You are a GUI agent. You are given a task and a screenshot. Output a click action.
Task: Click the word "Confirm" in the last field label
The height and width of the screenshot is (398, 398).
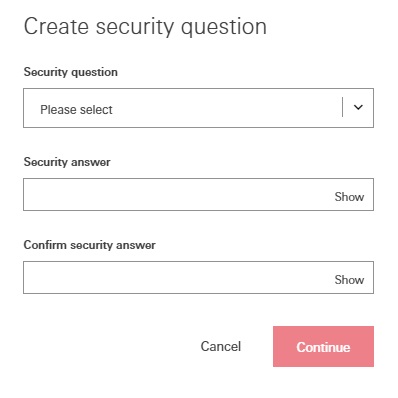pos(45,245)
